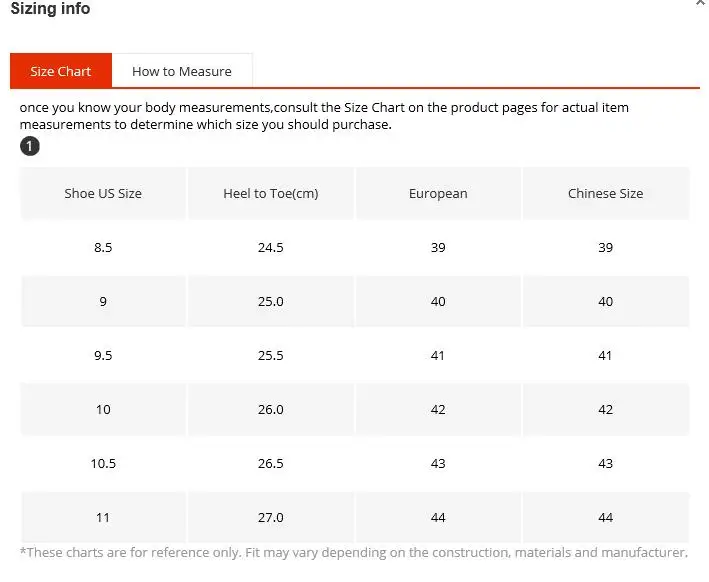Click the 24.5 heel to toe value
The width and height of the screenshot is (709, 582).
tap(271, 247)
